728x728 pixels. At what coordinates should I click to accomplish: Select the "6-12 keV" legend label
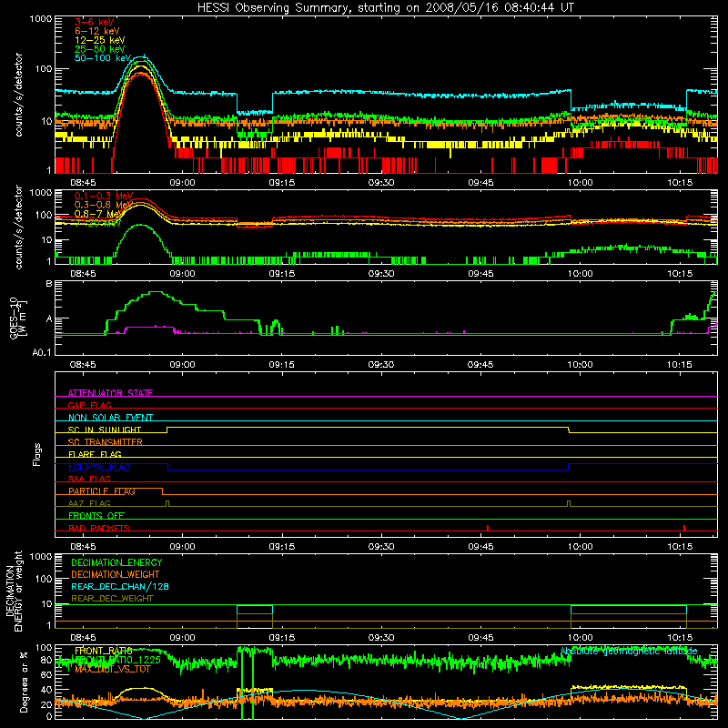pos(97,31)
